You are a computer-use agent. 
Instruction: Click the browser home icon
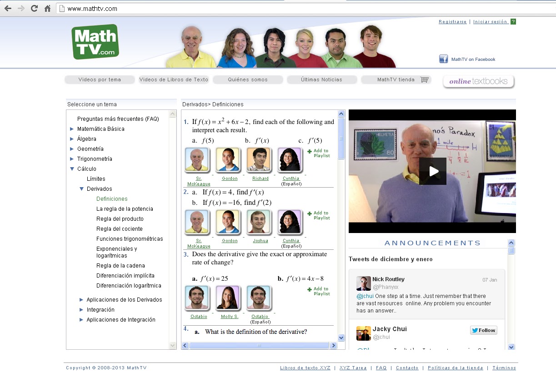point(47,8)
